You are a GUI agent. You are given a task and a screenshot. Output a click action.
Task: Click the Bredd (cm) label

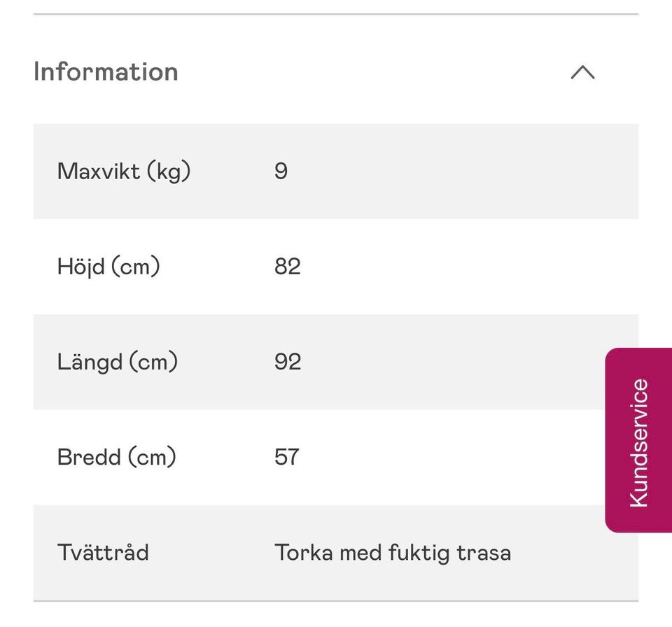pyautogui.click(x=116, y=457)
